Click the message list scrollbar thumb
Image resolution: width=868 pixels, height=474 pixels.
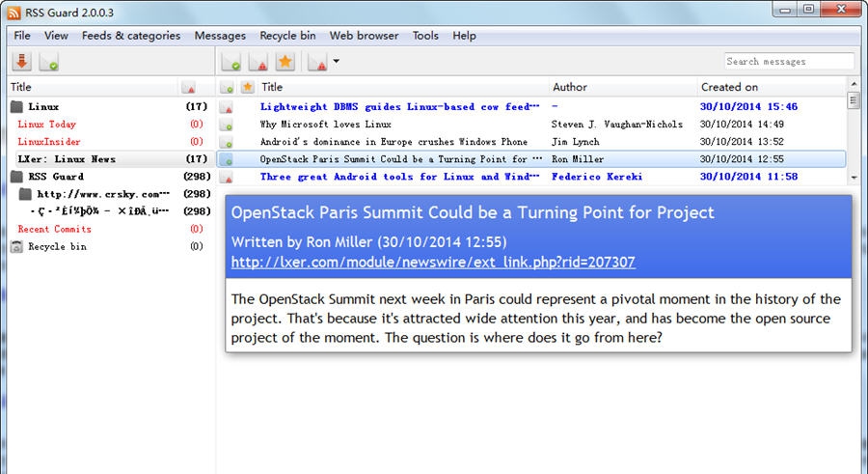tap(854, 101)
